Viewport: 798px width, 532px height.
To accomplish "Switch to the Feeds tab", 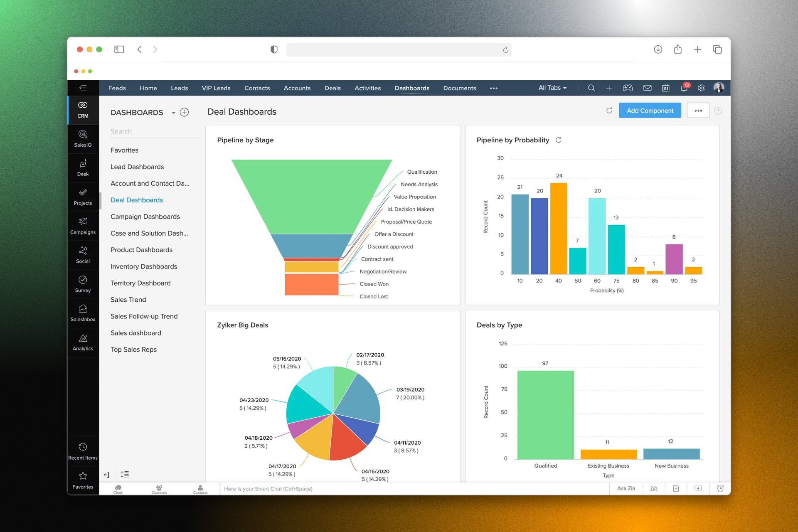I will (x=117, y=88).
